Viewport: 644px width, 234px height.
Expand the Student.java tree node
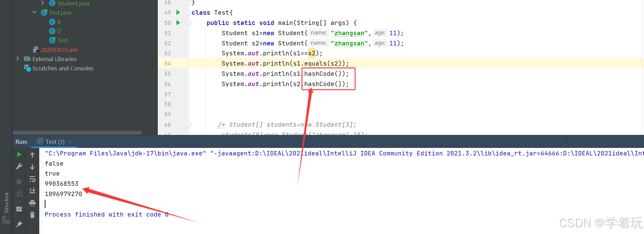pos(42,3)
